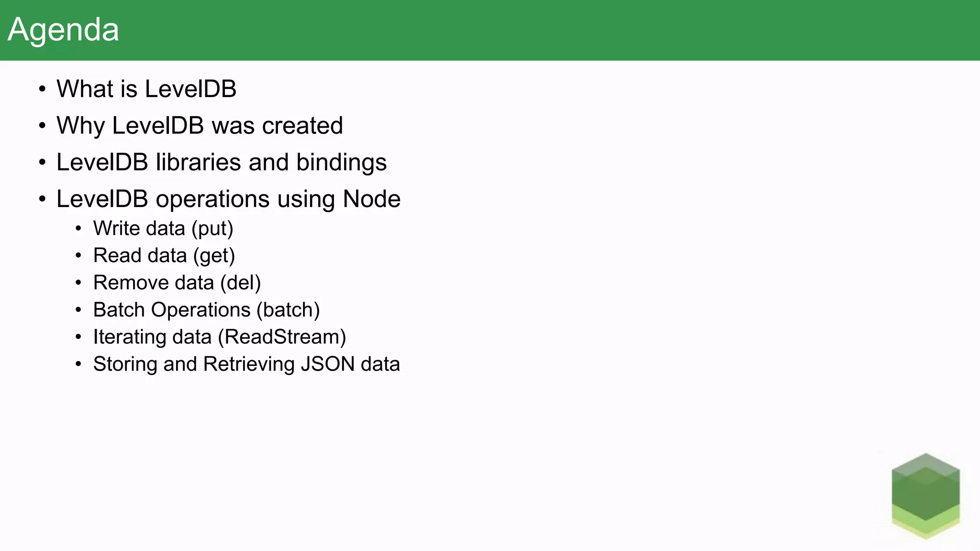This screenshot has width=980, height=551.
Task: Click the Agenda slide title
Action: (x=64, y=30)
